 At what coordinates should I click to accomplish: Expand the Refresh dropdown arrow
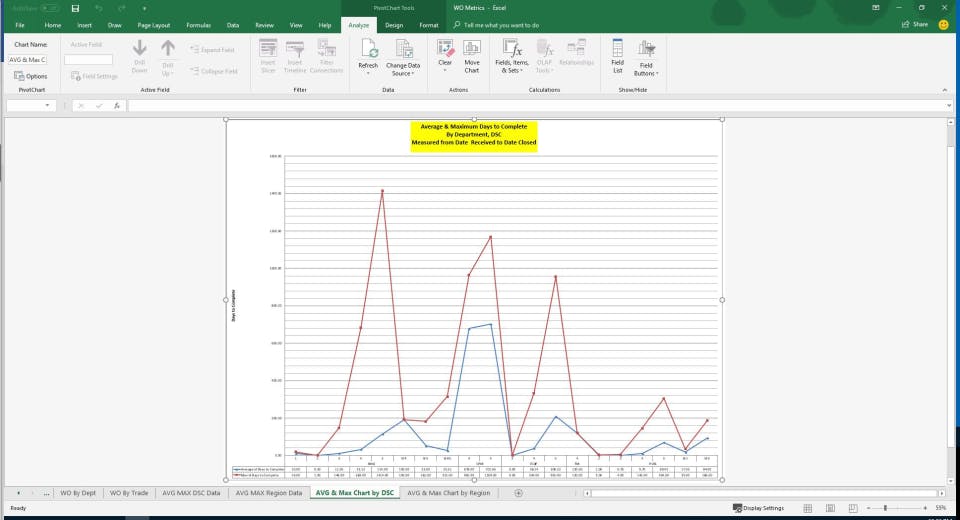pyautogui.click(x=368, y=73)
